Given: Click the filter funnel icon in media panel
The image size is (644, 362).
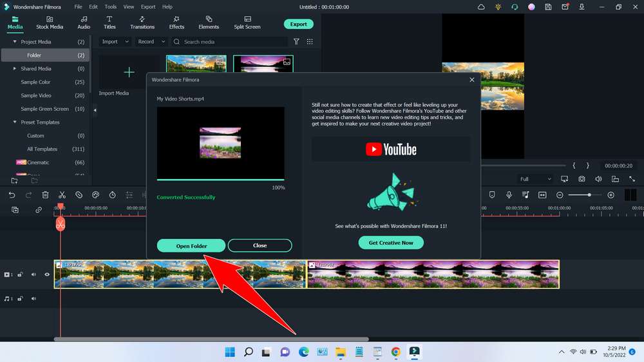Looking at the screenshot, I should pyautogui.click(x=296, y=41).
